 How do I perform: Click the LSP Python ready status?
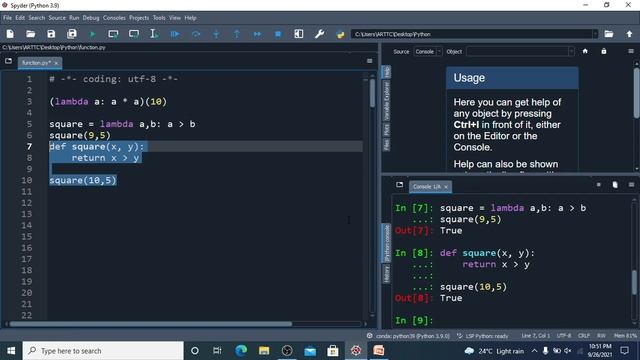pyautogui.click(x=482, y=336)
